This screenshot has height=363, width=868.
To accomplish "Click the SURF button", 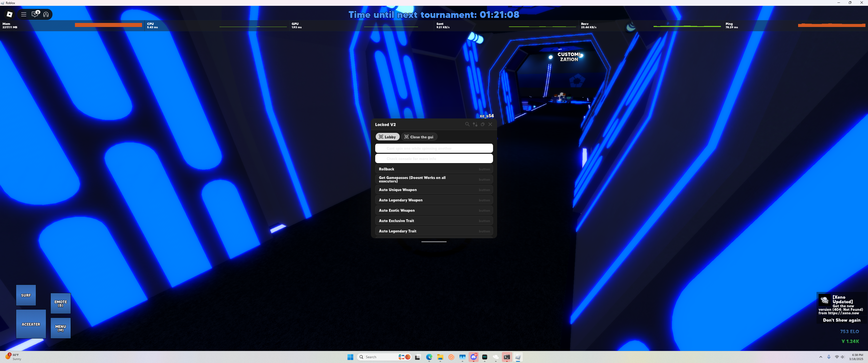I will coord(26,295).
